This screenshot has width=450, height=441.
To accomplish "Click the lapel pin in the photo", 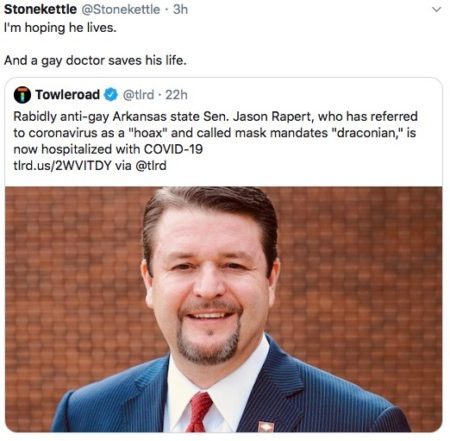I will pyautogui.click(x=266, y=426).
